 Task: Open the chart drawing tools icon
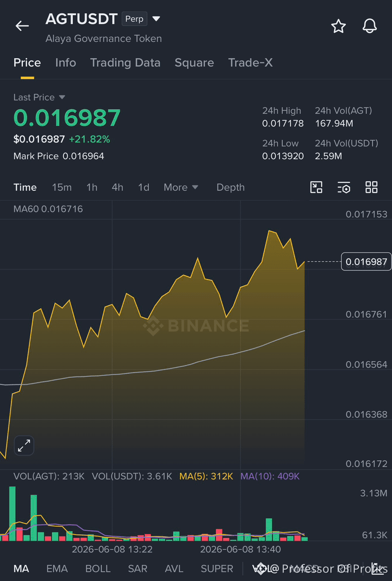pyautogui.click(x=316, y=187)
